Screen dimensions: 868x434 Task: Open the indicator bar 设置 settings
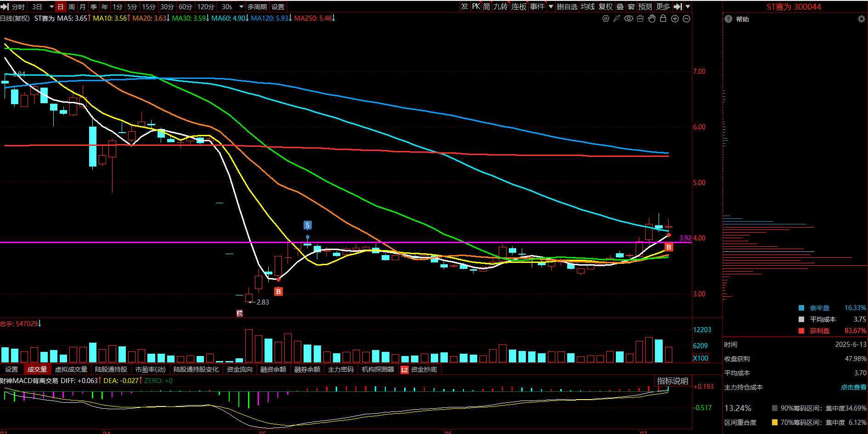point(11,369)
